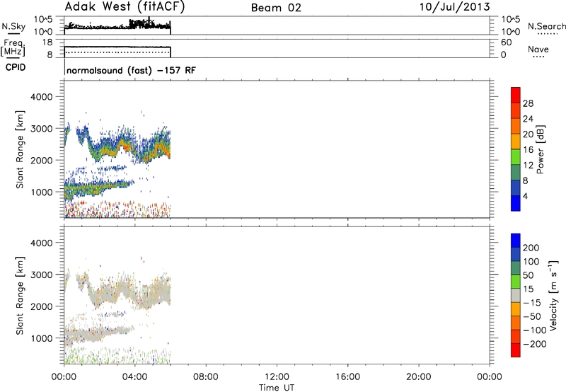
Task: Click the red top of power color bar
Action: pyautogui.click(x=516, y=93)
